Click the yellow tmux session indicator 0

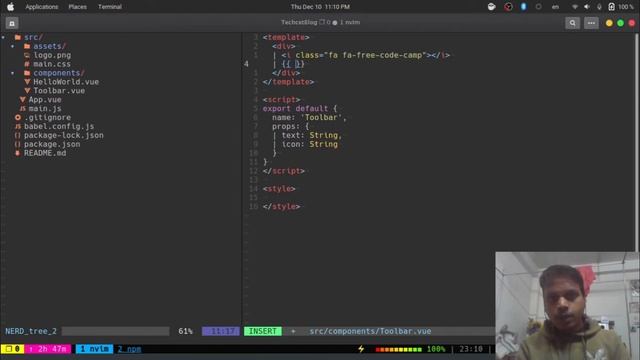pos(13,349)
